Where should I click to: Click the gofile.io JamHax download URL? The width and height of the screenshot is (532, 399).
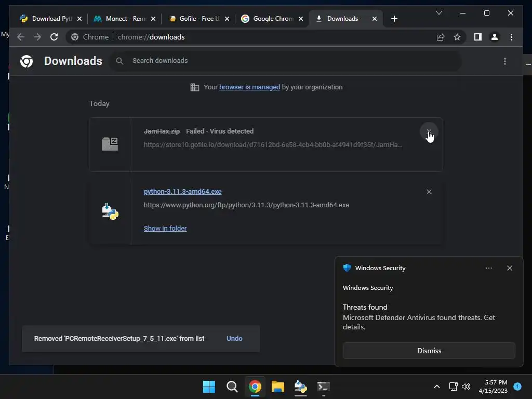click(x=273, y=145)
